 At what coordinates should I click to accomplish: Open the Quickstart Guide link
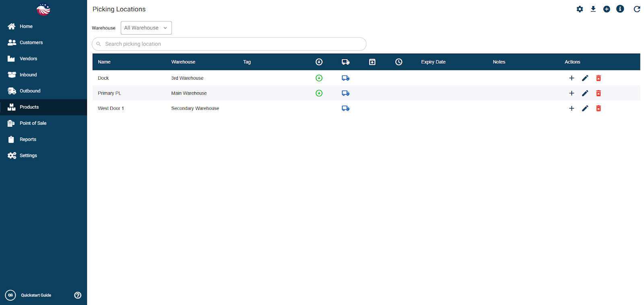[x=36, y=295]
